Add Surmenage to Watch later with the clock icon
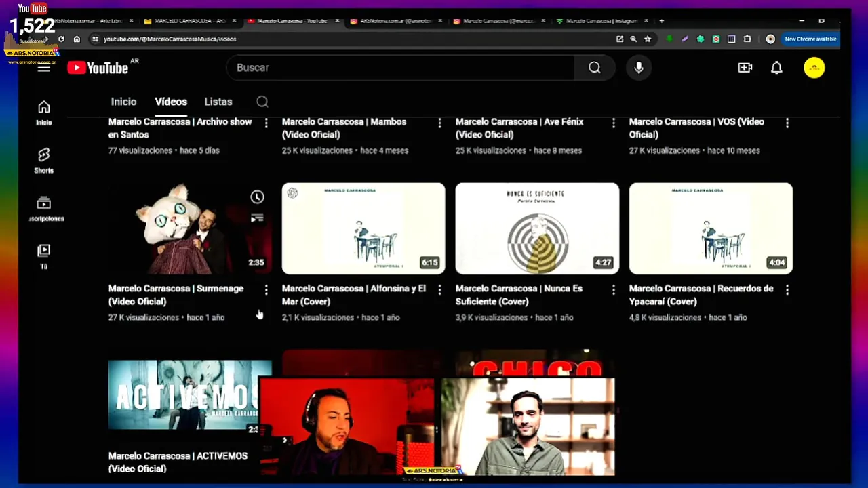 coord(257,197)
